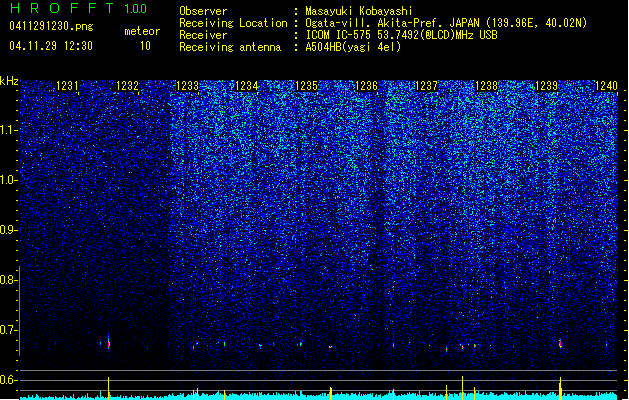Click the Ogata-vill. Akita-Pref. JAPAN location text
629x400 pixels.
(446, 23)
